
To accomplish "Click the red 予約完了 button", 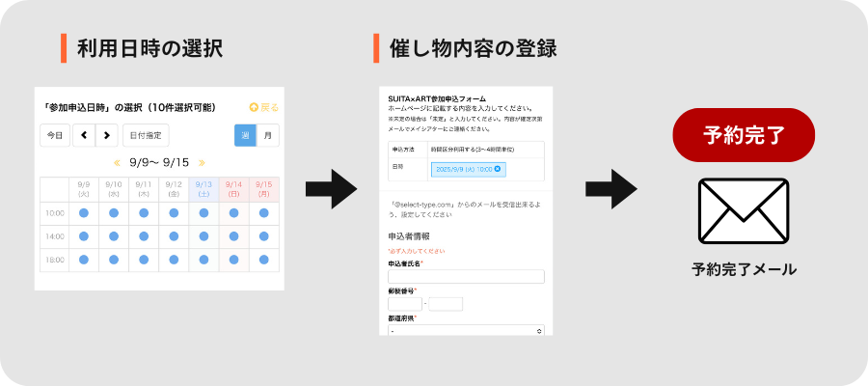I will (x=744, y=134).
